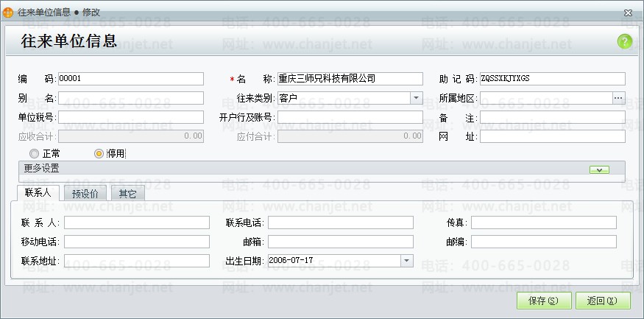
Task: Switch to the 预设价 tab
Action: (x=85, y=194)
